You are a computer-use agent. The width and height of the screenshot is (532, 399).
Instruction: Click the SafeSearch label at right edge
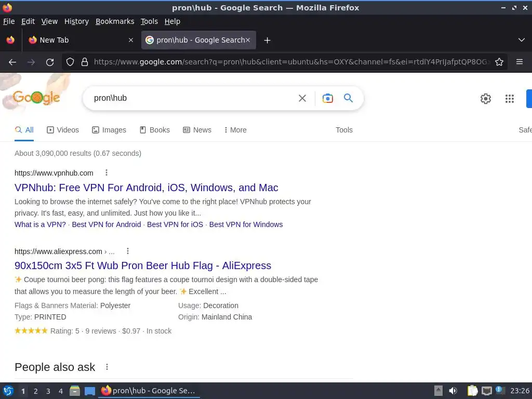point(525,130)
